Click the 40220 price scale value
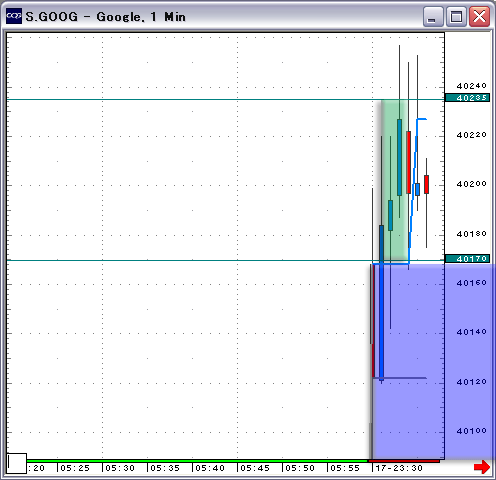The image size is (496, 480). [x=471, y=135]
